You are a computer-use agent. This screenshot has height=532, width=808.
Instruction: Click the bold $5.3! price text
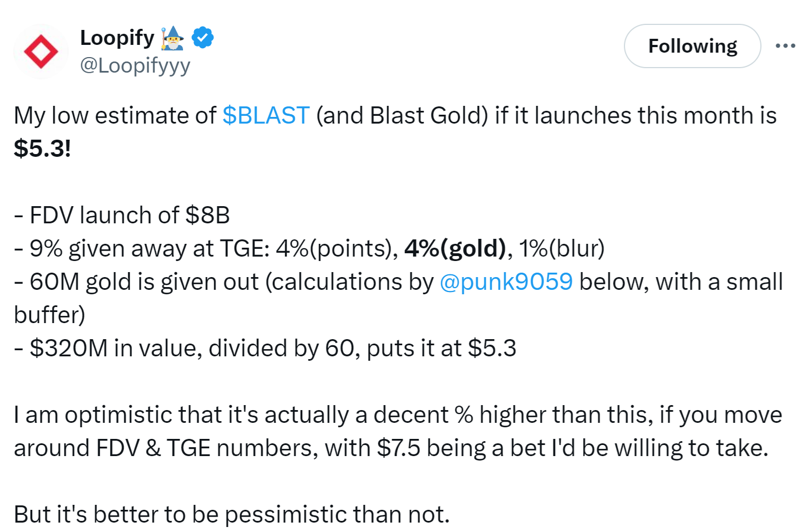click(43, 149)
